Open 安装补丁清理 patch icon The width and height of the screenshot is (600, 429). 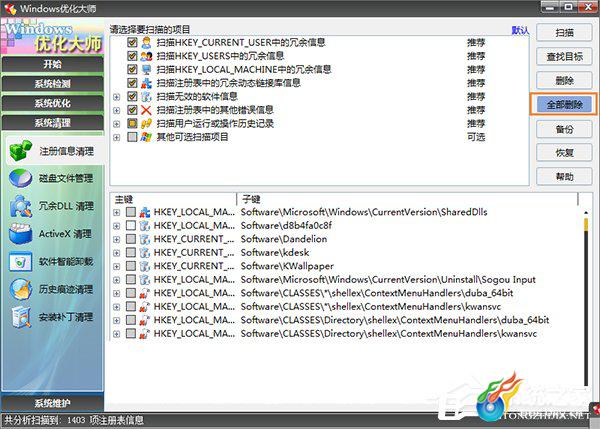pos(20,317)
